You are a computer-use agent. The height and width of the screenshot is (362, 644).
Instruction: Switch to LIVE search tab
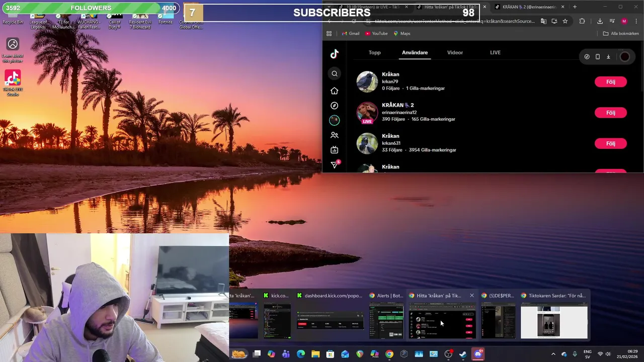[495, 52]
